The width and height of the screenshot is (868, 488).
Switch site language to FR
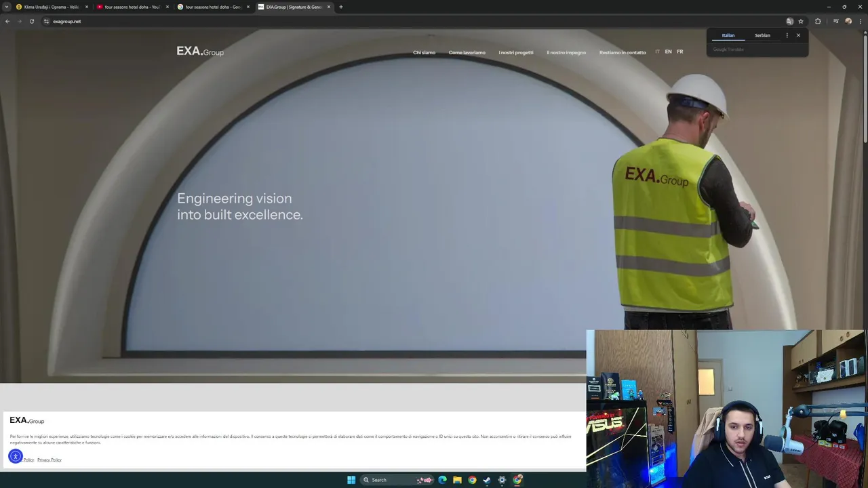tap(680, 52)
